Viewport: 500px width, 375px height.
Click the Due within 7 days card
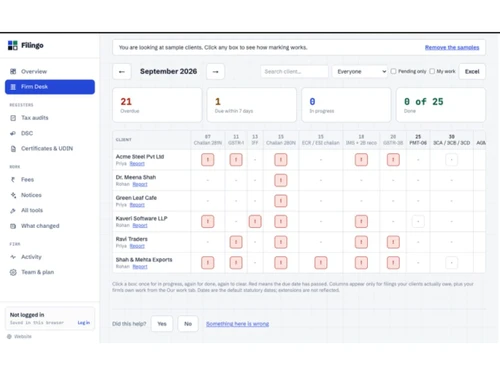pyautogui.click(x=252, y=105)
